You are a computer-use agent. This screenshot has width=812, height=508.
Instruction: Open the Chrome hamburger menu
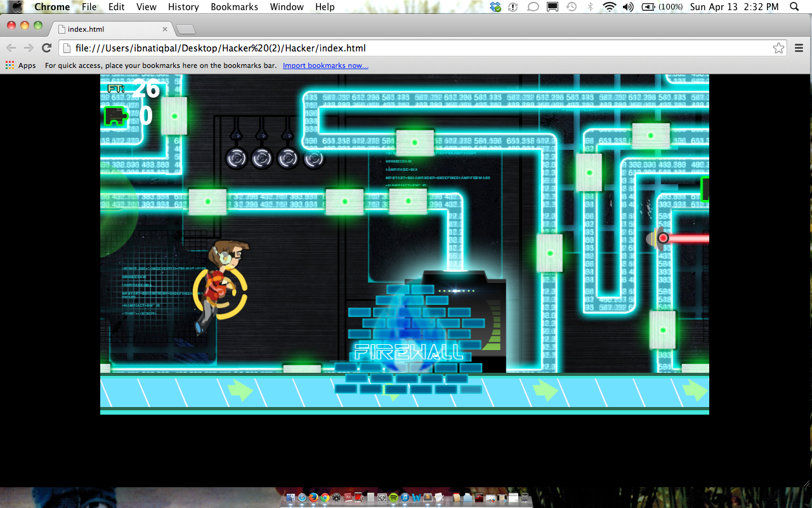coord(799,48)
